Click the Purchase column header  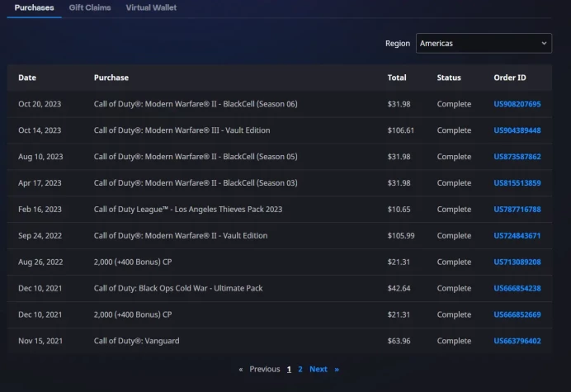coord(111,78)
